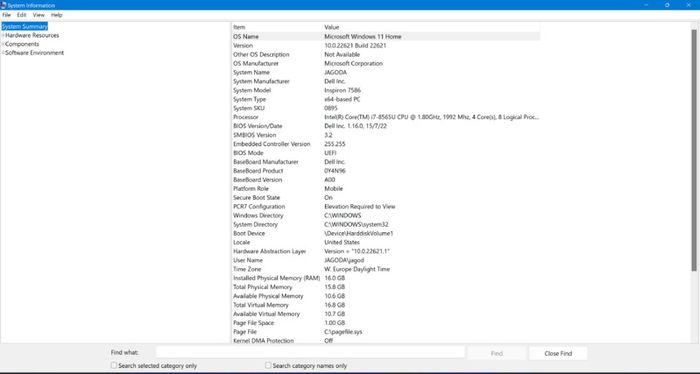Select the Platform Role row
Image resolution: width=700 pixels, height=374 pixels.
386,188
